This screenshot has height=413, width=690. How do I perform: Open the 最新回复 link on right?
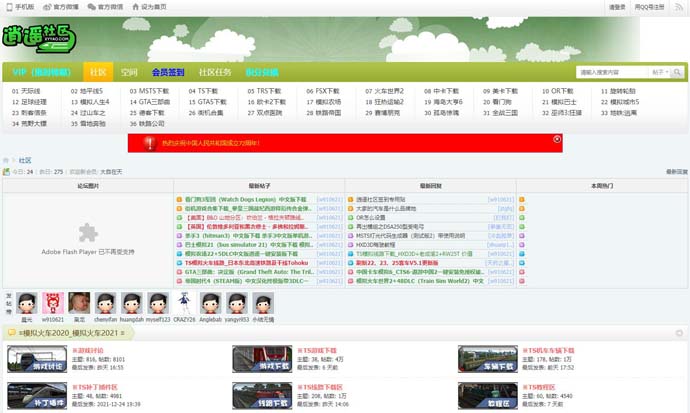coord(677,172)
